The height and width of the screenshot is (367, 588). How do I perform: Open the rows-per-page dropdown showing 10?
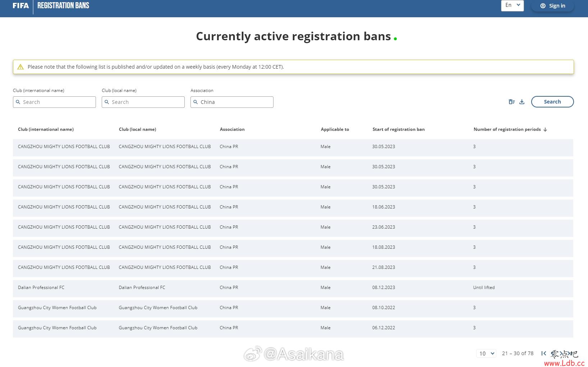[x=486, y=353]
